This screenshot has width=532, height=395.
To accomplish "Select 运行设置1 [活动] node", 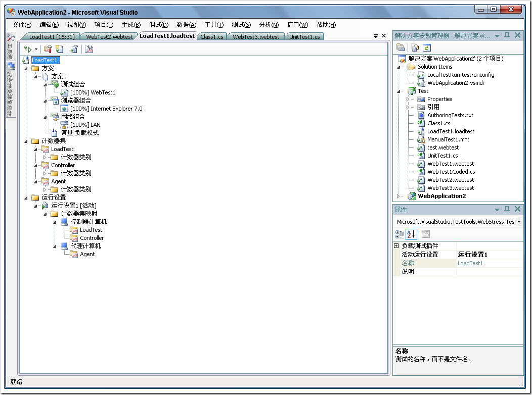I will coord(74,206).
